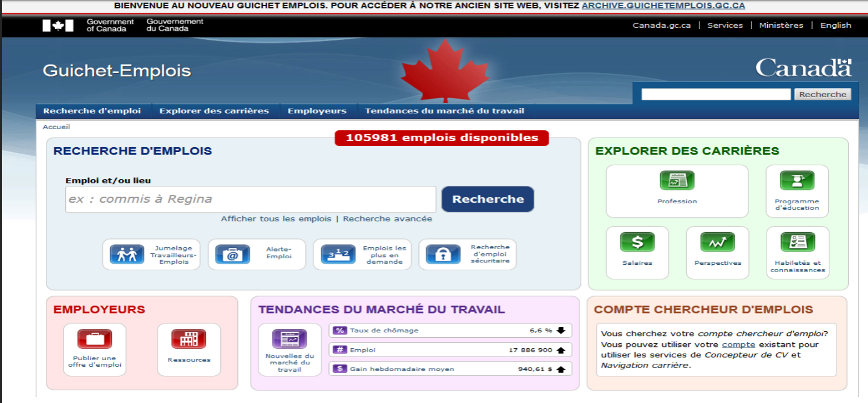This screenshot has height=403, width=868.
Task: Click the Ressources building icon
Action: click(188, 338)
